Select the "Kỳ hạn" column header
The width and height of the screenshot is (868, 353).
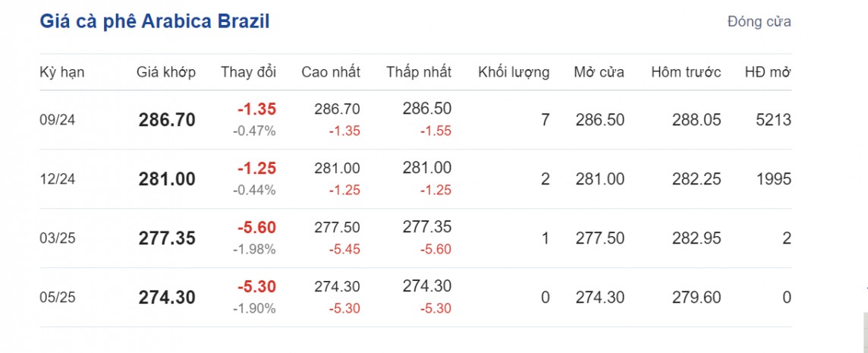61,73
